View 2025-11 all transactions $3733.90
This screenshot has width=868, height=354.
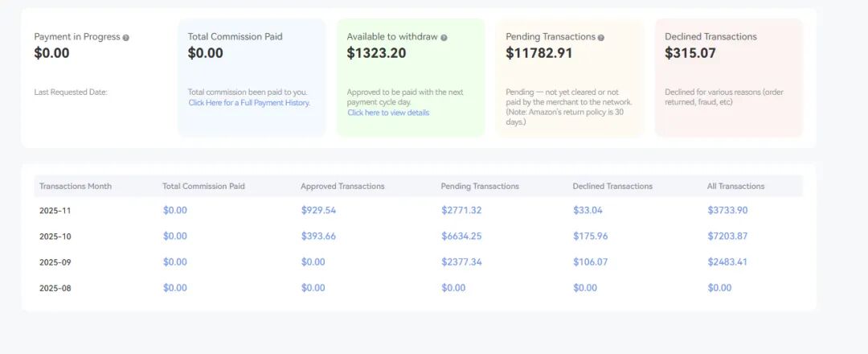point(727,210)
